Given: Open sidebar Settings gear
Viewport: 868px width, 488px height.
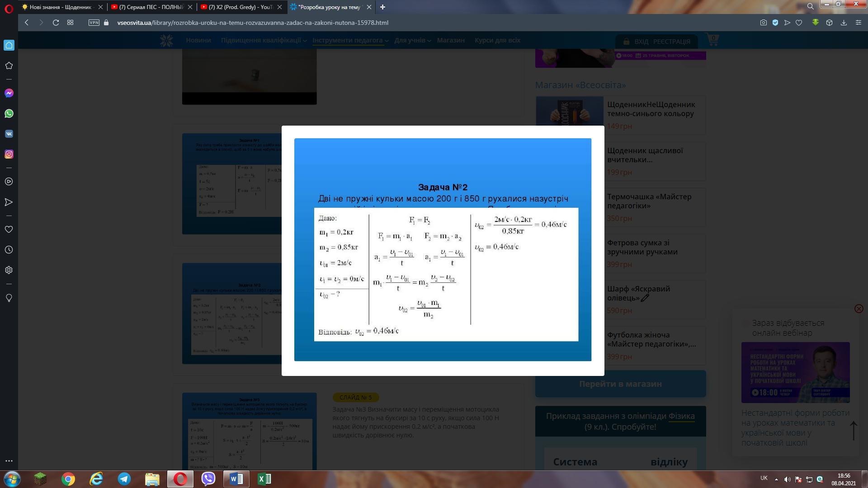Looking at the screenshot, I should (x=9, y=270).
